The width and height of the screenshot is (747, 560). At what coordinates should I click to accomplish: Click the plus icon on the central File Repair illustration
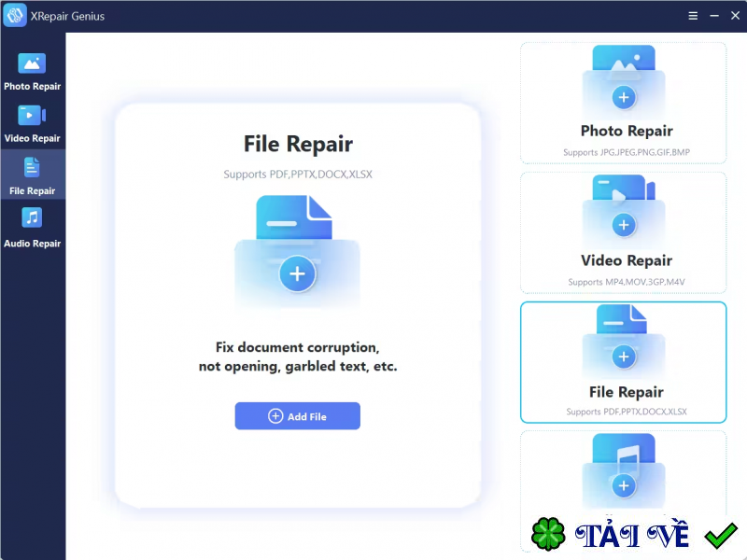(297, 273)
